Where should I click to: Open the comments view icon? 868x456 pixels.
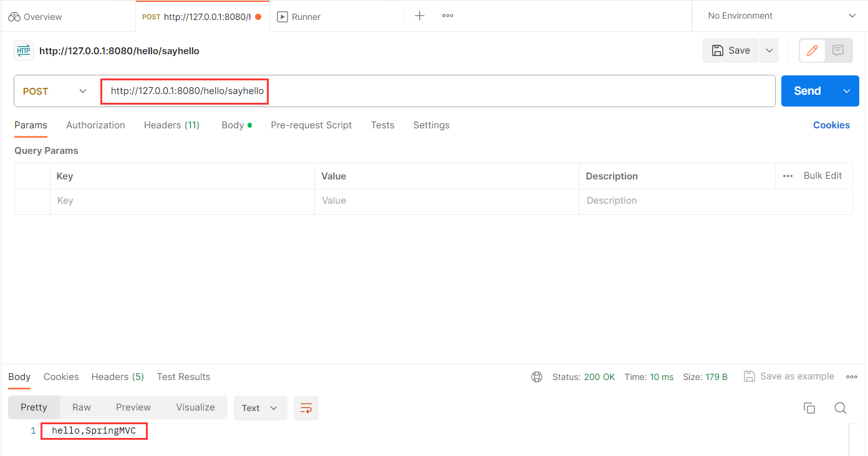pos(838,50)
